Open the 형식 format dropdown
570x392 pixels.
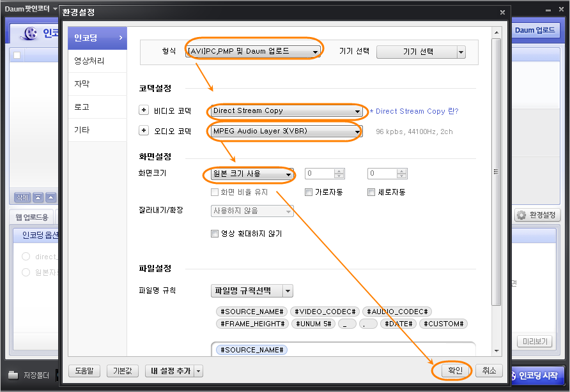[x=253, y=51]
